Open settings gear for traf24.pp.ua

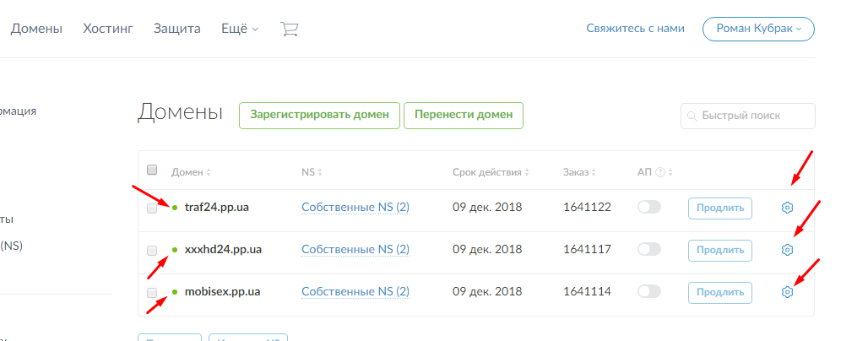pos(787,208)
